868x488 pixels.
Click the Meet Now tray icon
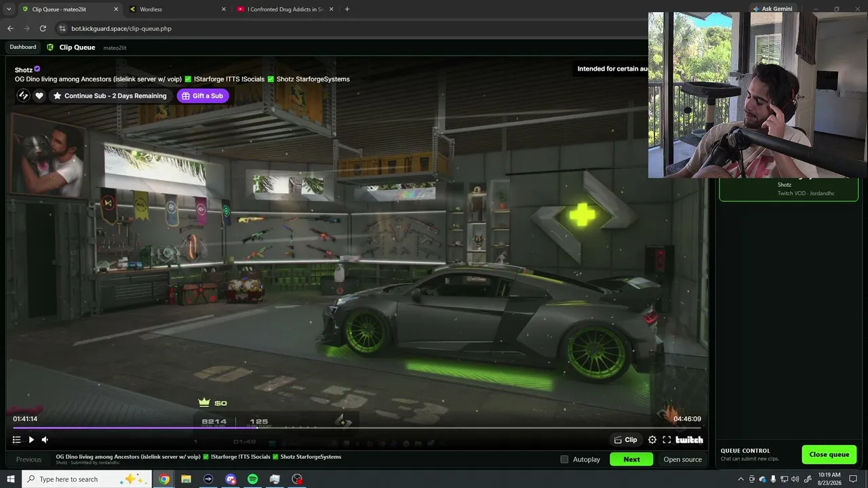(752, 479)
